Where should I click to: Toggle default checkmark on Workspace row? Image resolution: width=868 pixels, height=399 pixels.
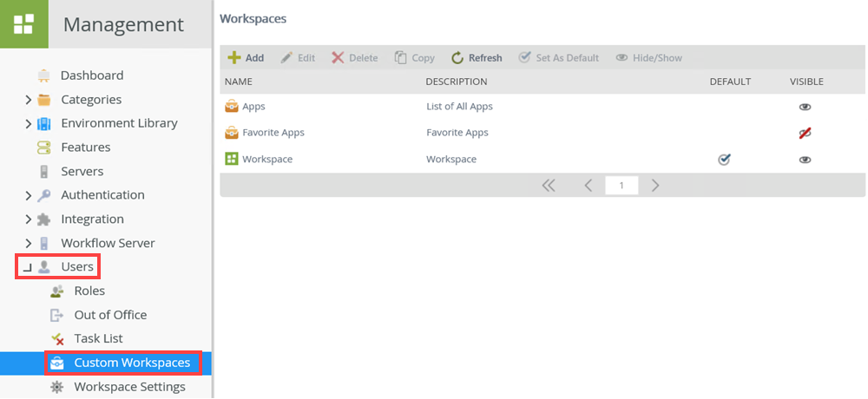coord(724,160)
